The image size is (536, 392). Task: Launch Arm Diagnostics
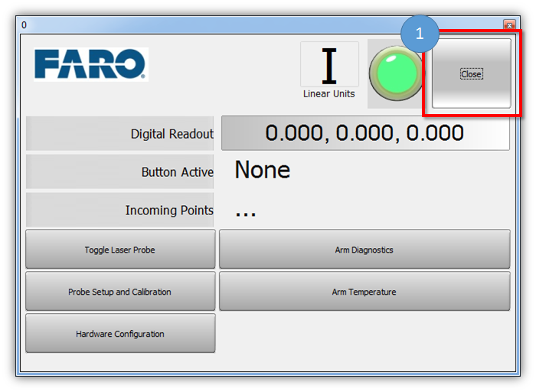pos(364,250)
